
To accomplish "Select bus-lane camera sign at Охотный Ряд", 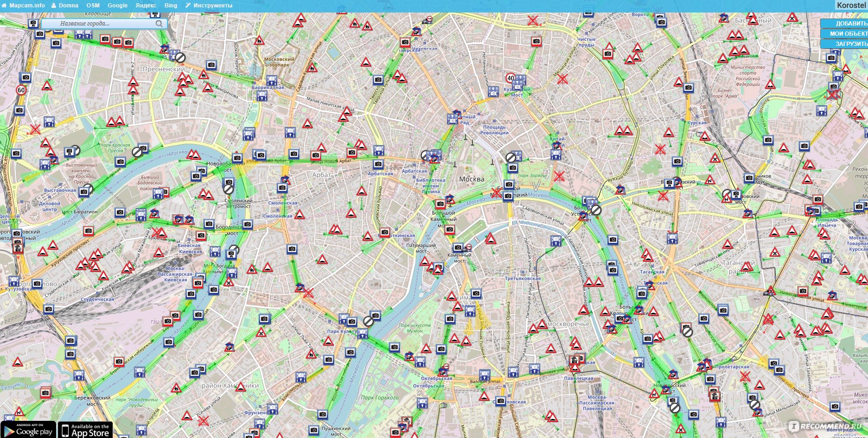I will (453, 119).
